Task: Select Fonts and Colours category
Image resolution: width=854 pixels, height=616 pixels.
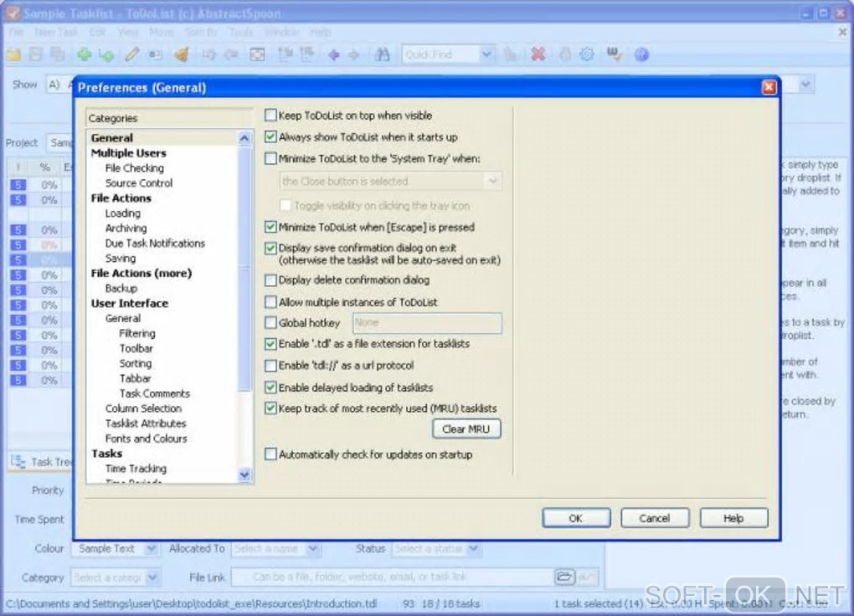Action: click(146, 439)
